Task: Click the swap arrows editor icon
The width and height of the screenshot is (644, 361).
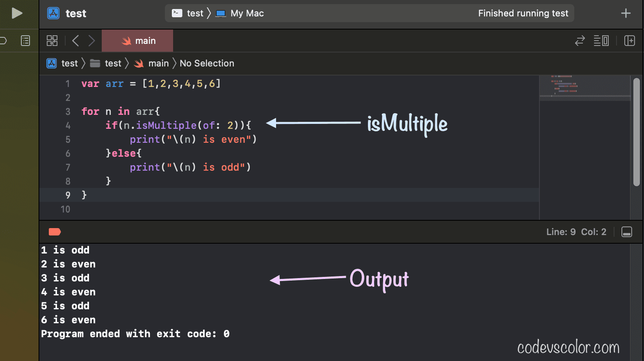Action: (x=580, y=41)
